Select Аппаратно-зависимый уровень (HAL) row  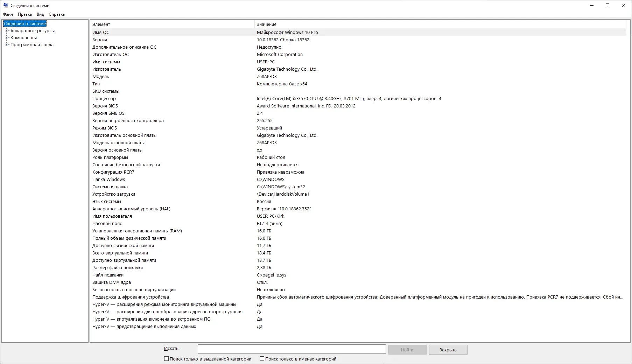click(x=358, y=209)
